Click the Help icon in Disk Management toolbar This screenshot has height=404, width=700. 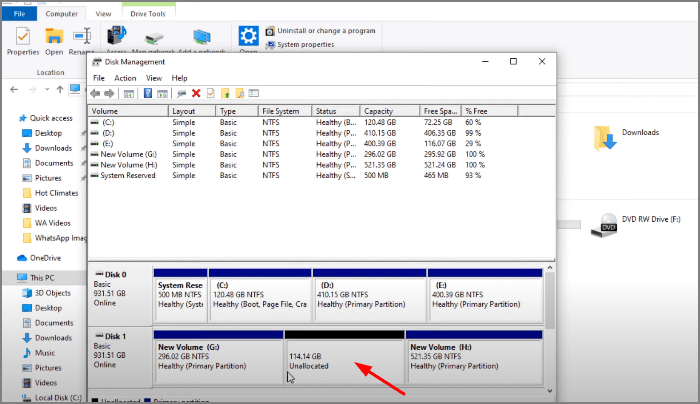tap(148, 93)
